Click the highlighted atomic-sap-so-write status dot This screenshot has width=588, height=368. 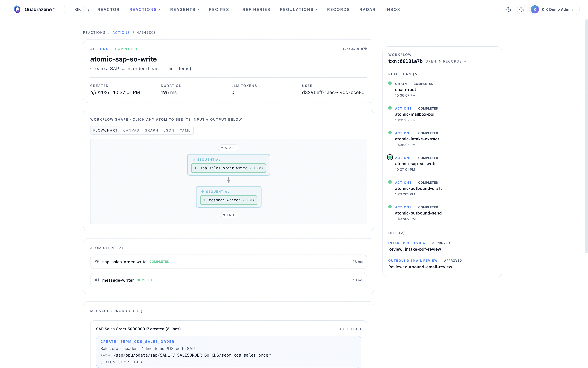coord(390,157)
